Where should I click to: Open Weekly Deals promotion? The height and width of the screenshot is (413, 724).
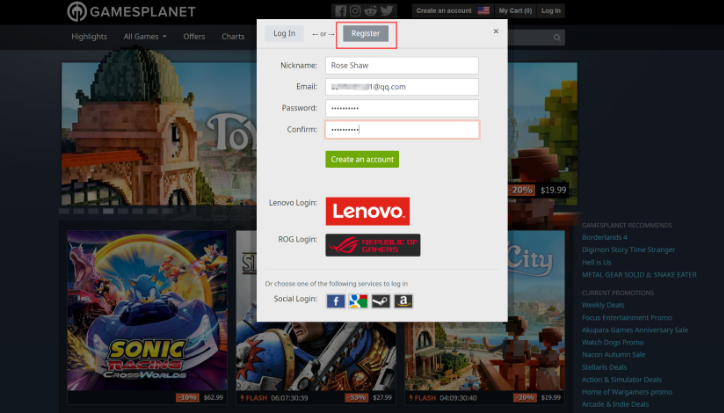[603, 305]
